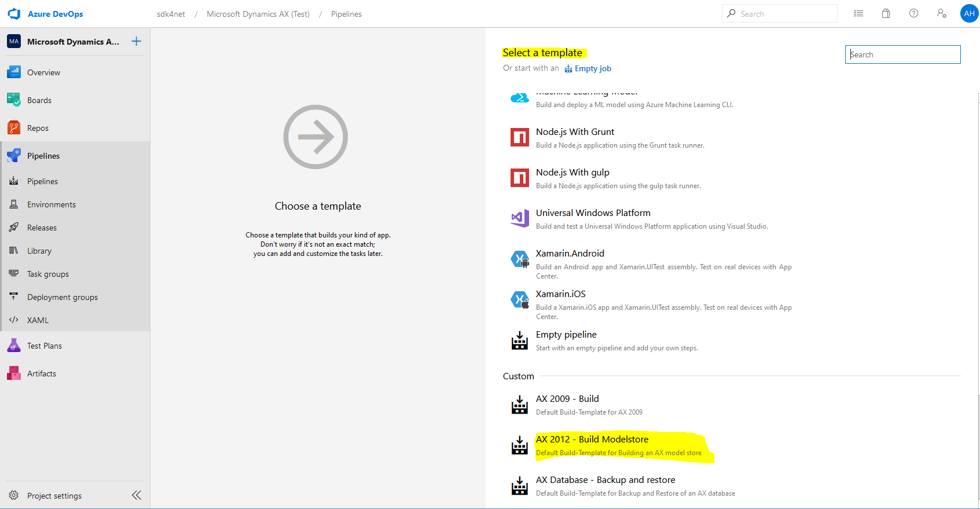980x509 pixels.
Task: Select the AX Database backup template icon
Action: [520, 486]
